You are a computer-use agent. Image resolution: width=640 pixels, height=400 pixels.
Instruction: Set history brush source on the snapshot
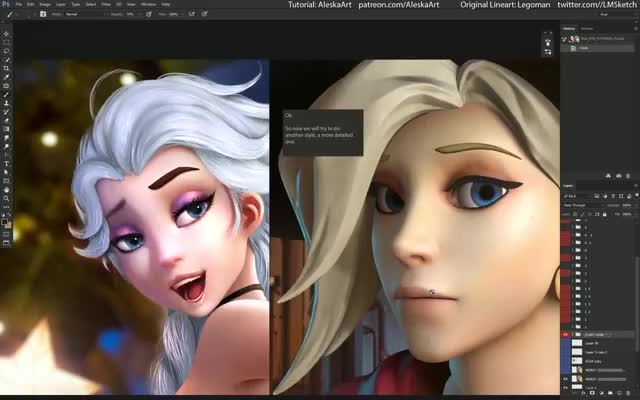click(564, 39)
